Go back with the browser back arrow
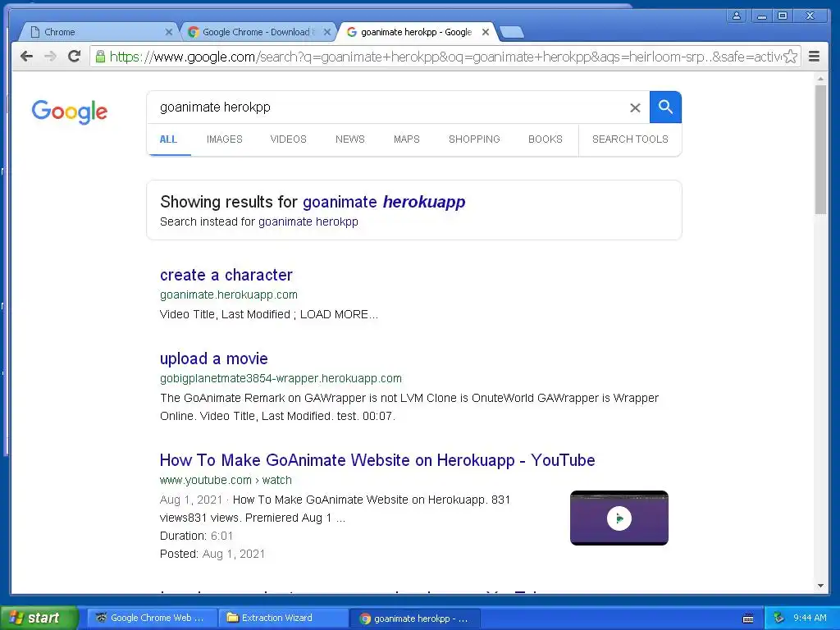Image resolution: width=840 pixels, height=630 pixels. pos(26,57)
